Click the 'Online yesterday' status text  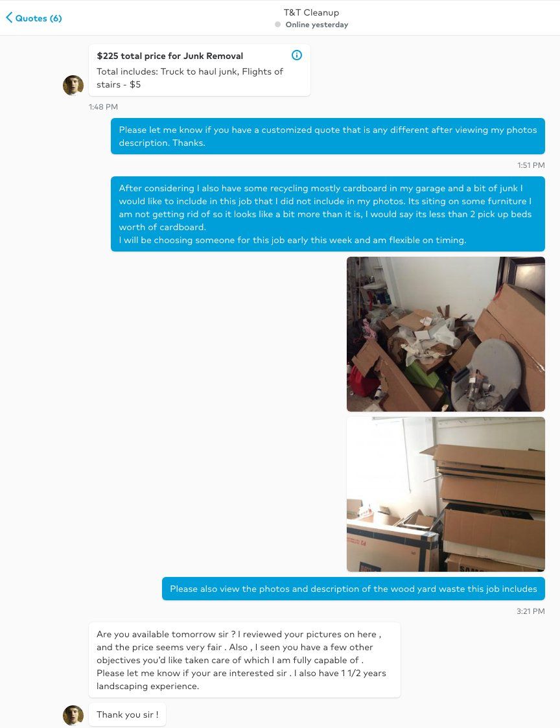coord(317,25)
